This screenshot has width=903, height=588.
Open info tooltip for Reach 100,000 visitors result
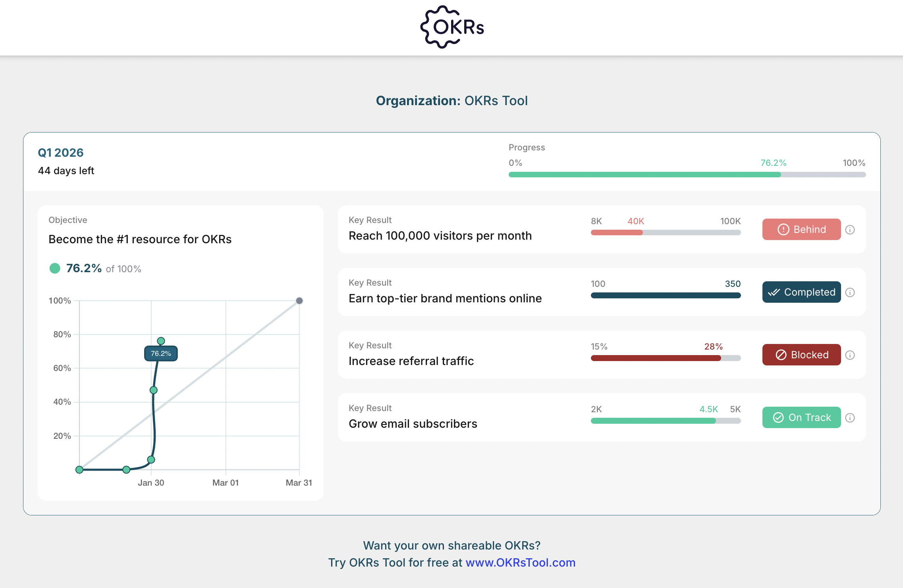(x=851, y=229)
